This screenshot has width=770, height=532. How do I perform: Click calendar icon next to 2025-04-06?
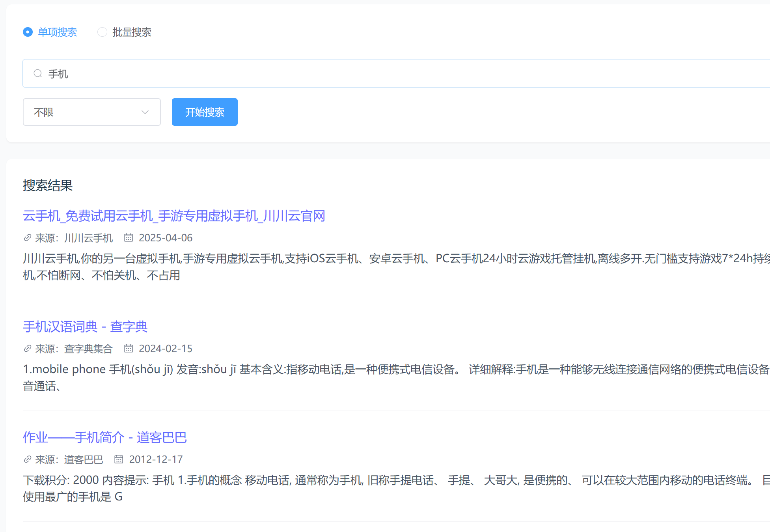(x=129, y=238)
